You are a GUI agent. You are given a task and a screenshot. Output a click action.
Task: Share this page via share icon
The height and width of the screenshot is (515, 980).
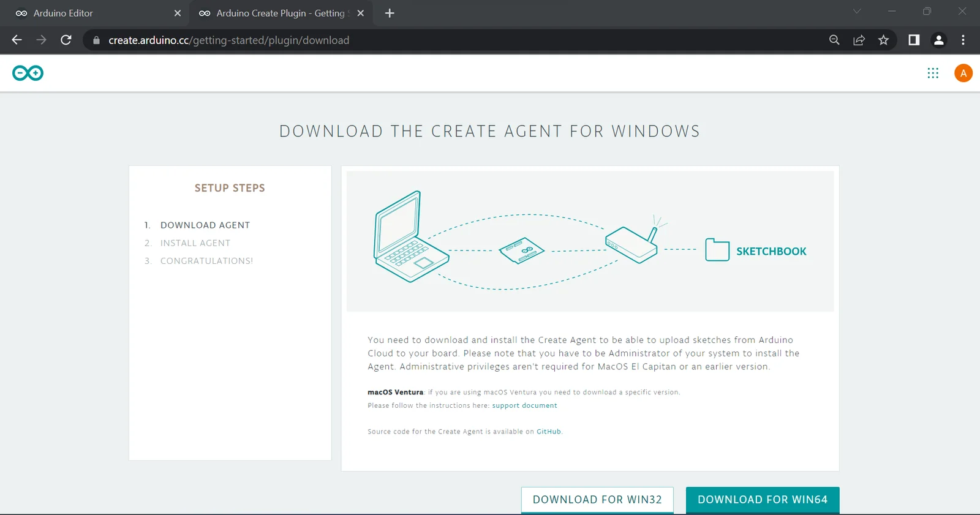click(859, 40)
